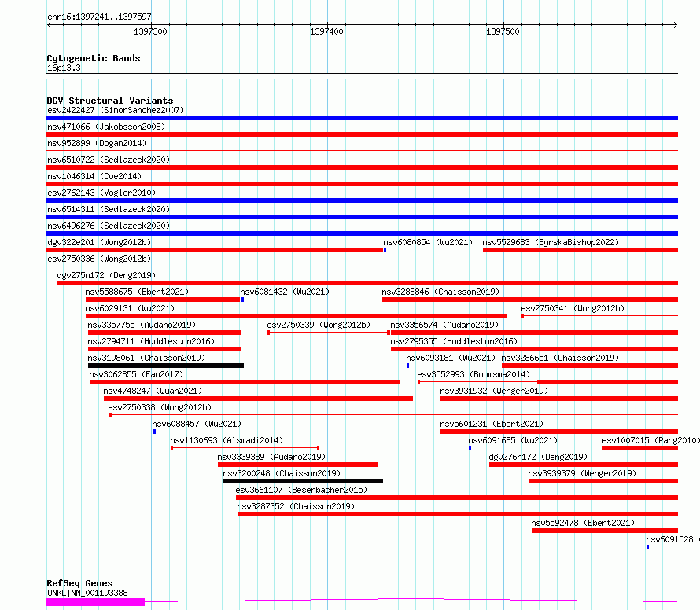Select blue marker under nsv6081432 (Wu2021)
700x610 pixels.
pos(242,299)
